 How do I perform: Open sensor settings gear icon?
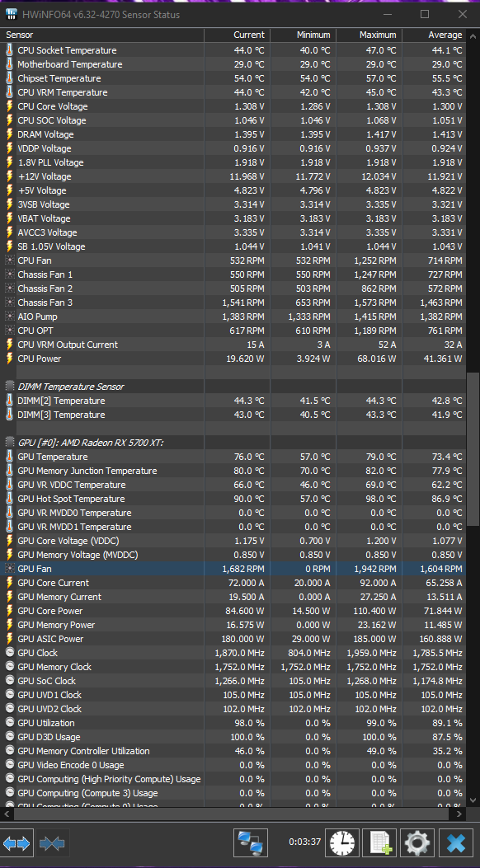coord(417,843)
